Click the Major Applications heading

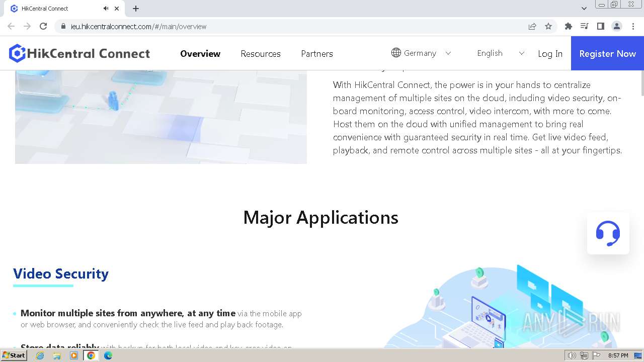[321, 217]
